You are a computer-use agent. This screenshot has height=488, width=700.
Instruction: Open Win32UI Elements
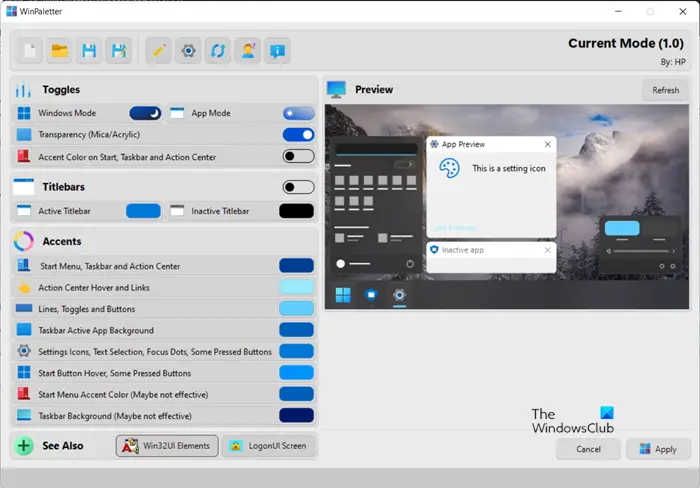[167, 446]
